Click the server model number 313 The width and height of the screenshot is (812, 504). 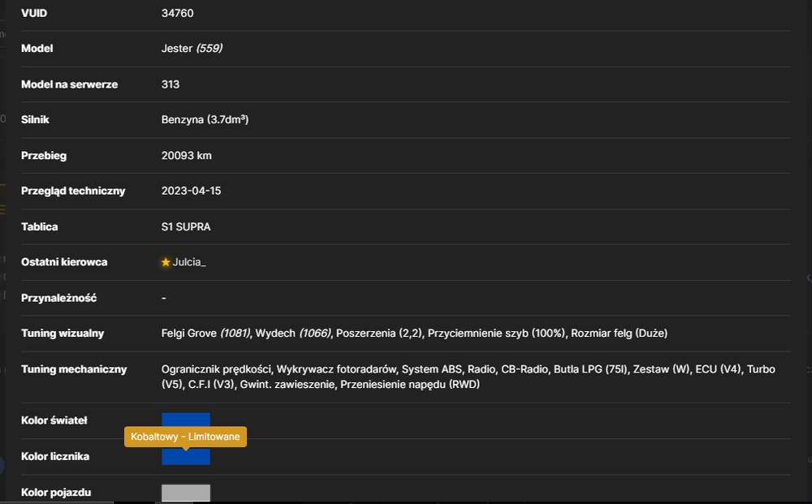[171, 84]
